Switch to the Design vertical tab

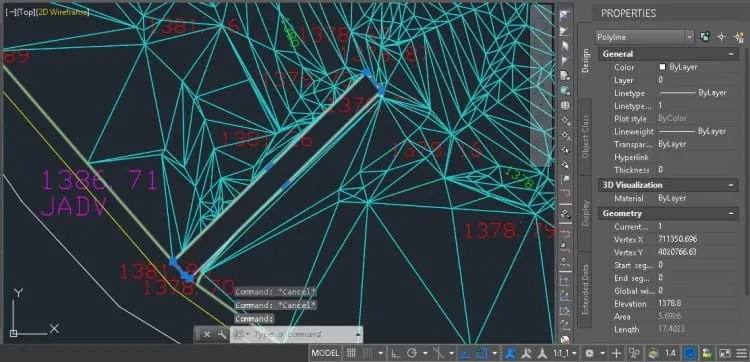(x=585, y=60)
